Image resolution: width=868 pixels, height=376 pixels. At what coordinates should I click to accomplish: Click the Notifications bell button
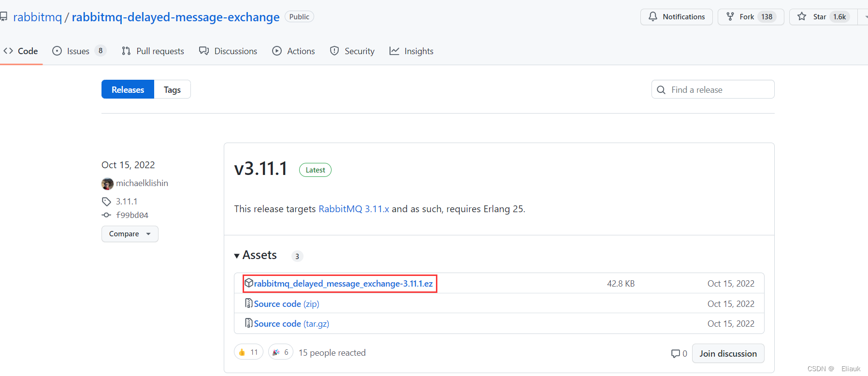pos(676,17)
